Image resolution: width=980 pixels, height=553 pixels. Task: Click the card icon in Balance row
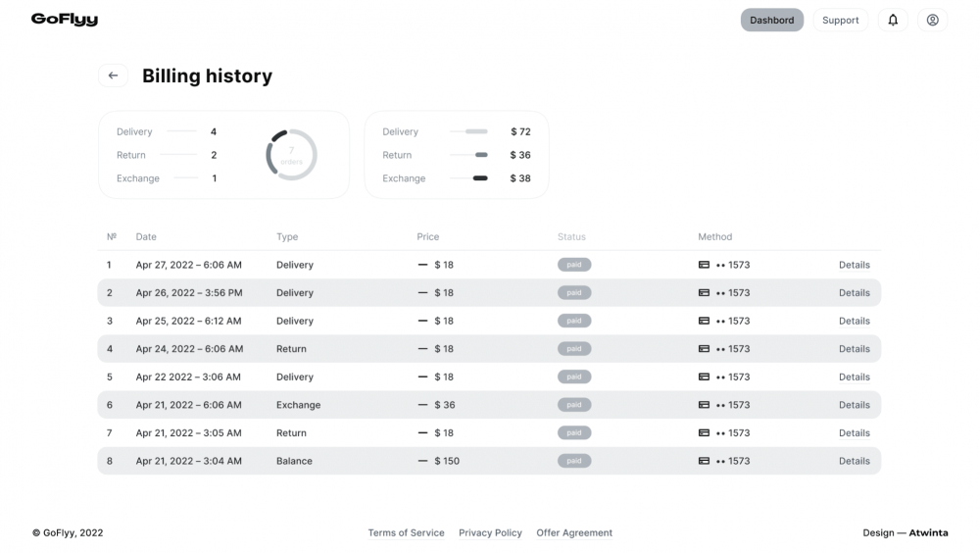[704, 461]
